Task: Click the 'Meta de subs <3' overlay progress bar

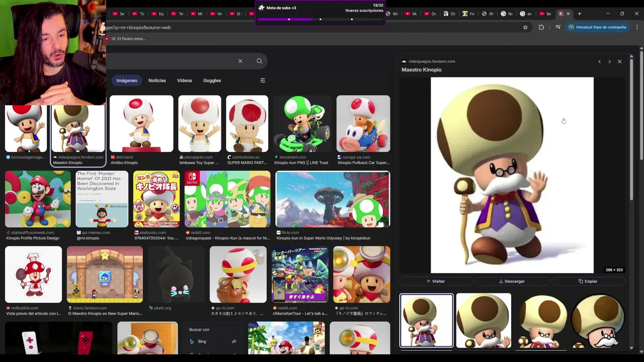Action: (x=320, y=19)
